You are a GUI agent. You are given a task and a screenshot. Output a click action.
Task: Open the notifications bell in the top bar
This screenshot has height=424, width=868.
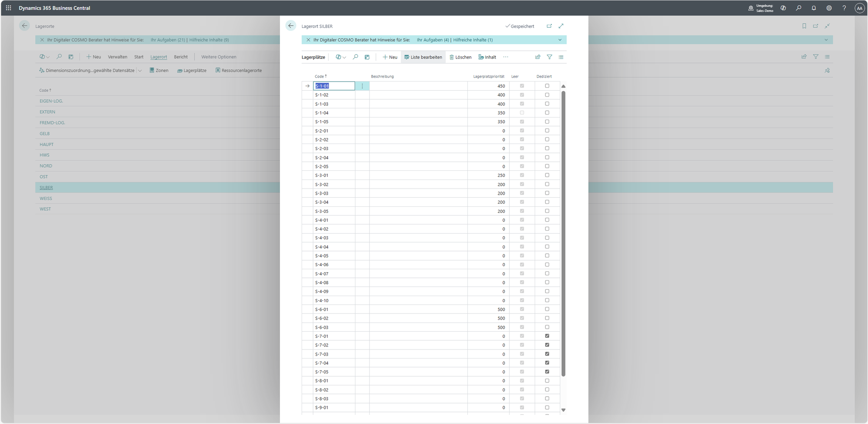[x=814, y=8]
